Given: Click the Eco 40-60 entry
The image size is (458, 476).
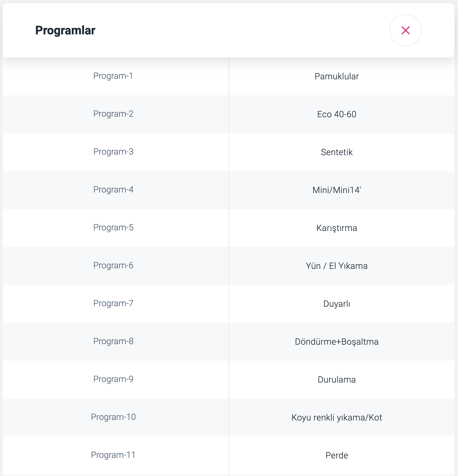Looking at the screenshot, I should tap(337, 114).
